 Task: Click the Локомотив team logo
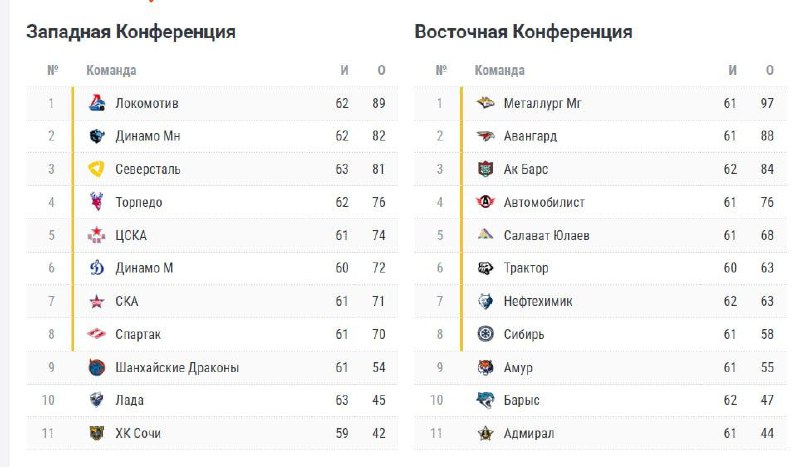pyautogui.click(x=97, y=102)
